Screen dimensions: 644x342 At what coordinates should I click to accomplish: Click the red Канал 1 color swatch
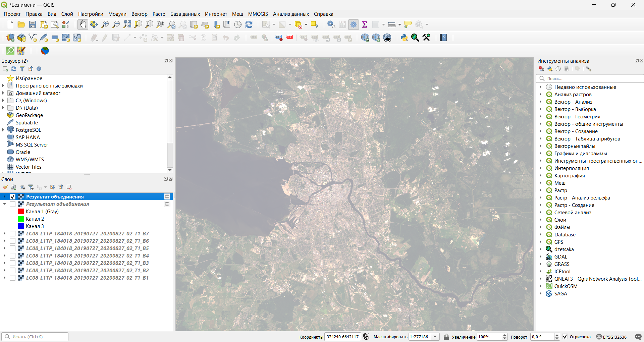21,212
